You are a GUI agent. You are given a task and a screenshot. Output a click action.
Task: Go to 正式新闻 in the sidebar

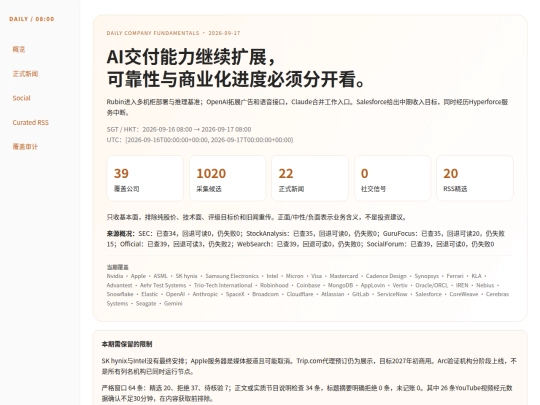click(x=25, y=74)
